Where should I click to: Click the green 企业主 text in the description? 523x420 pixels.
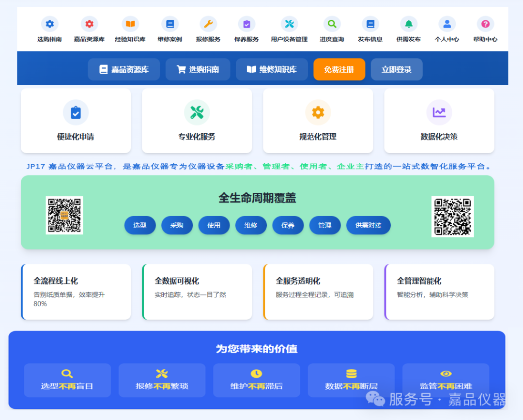pos(350,166)
